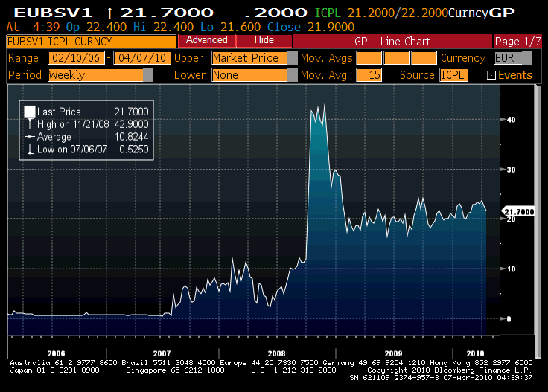548x392 pixels.
Task: Toggle the Events checkbox
Action: (x=491, y=75)
